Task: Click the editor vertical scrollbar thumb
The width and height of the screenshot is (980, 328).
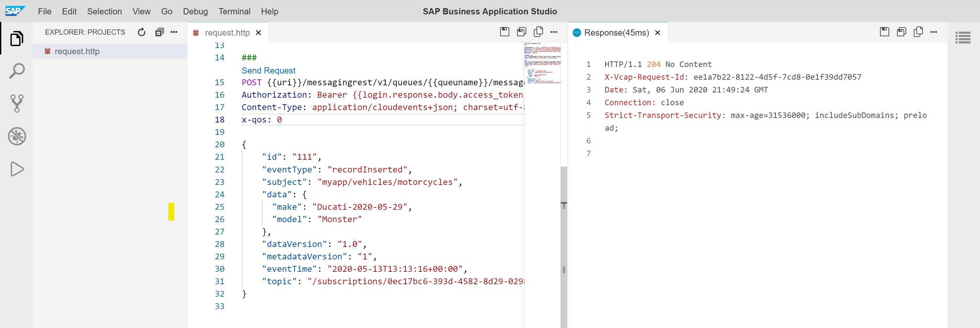Action: [x=563, y=247]
